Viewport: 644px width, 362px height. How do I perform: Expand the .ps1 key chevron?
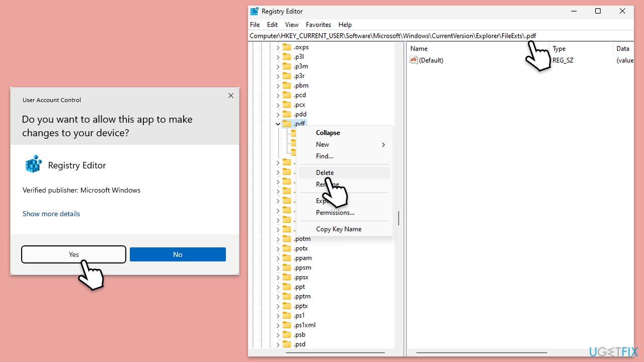coord(278,315)
